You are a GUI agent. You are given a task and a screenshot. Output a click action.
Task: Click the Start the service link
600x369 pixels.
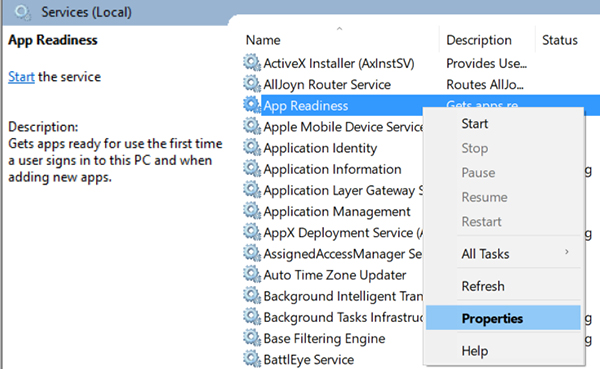pyautogui.click(x=21, y=77)
